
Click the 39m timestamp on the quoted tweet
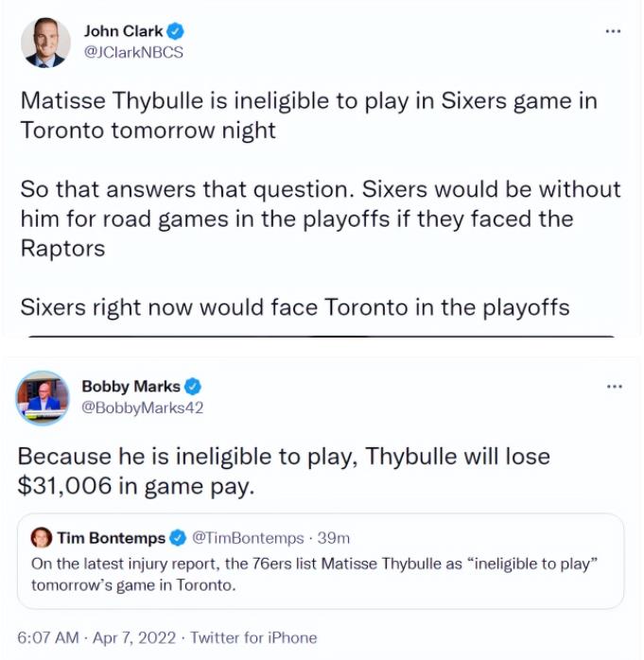click(334, 538)
